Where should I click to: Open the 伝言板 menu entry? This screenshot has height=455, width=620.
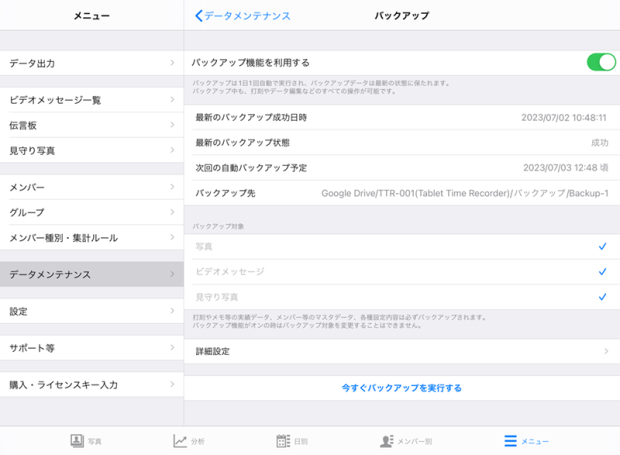[92, 126]
